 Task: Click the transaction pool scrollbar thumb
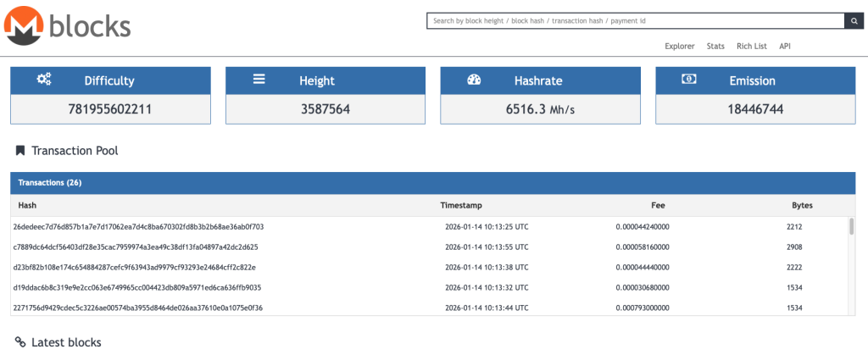(850, 226)
